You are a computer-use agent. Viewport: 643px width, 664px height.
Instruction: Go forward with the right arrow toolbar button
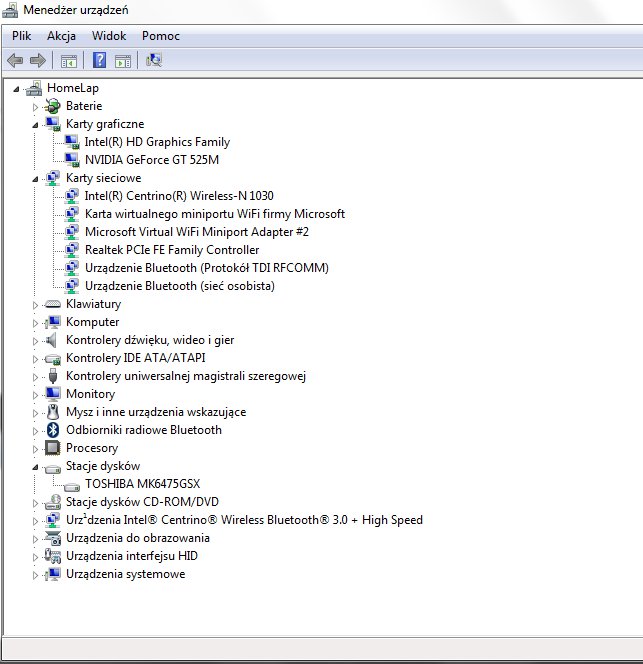(38, 60)
